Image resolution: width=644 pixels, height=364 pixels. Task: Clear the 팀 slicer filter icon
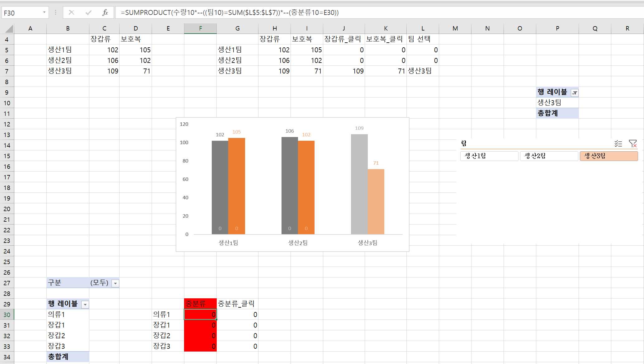point(632,144)
